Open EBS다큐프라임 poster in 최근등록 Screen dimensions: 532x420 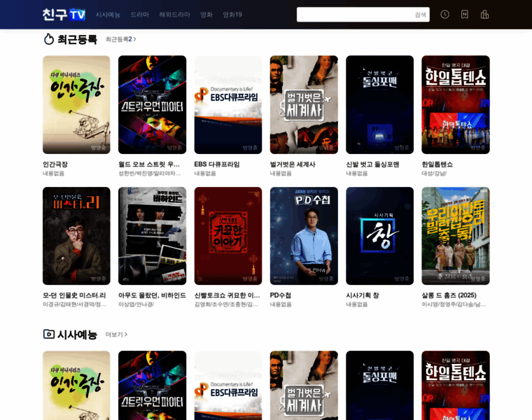(x=228, y=105)
